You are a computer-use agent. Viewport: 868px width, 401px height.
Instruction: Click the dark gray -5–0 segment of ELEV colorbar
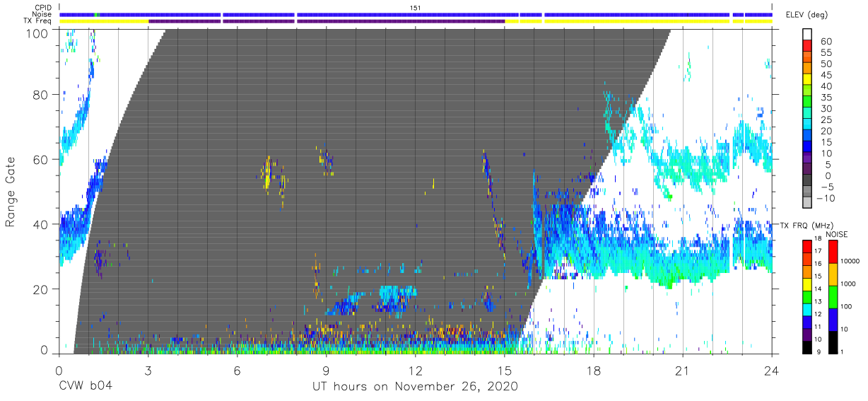tap(808, 181)
